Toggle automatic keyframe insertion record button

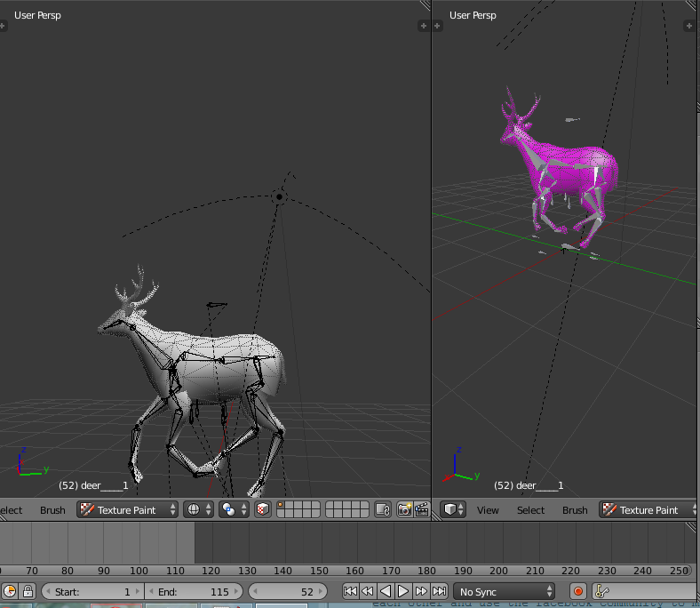click(577, 591)
